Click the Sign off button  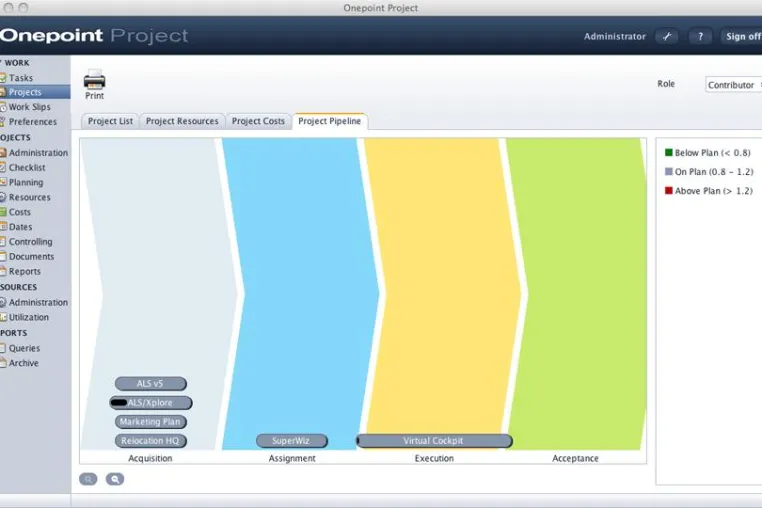click(x=742, y=36)
